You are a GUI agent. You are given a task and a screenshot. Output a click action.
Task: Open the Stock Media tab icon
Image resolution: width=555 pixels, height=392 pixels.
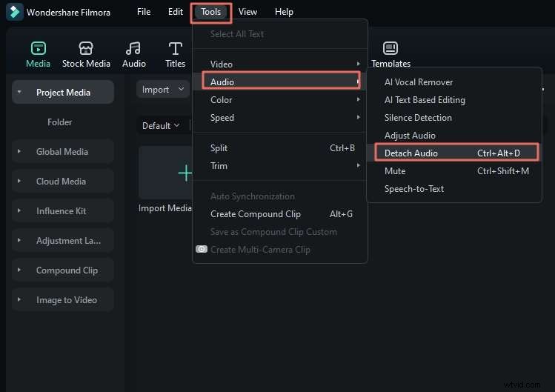[x=86, y=49]
